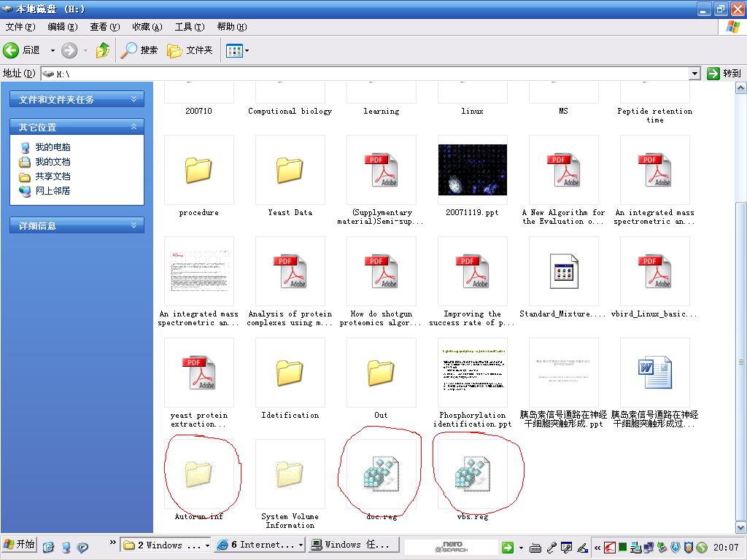Screen dimensions: 747x560
Task: Collapse the 其它位置 panel
Action: point(133,127)
